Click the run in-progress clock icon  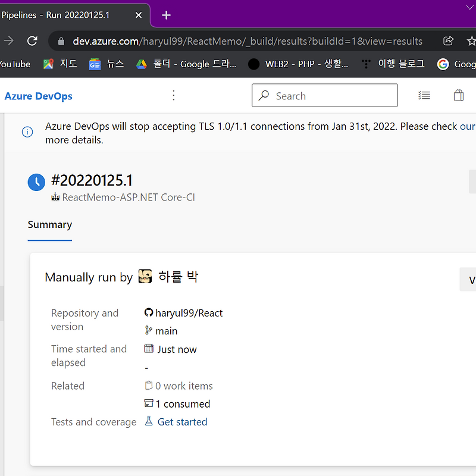[36, 182]
